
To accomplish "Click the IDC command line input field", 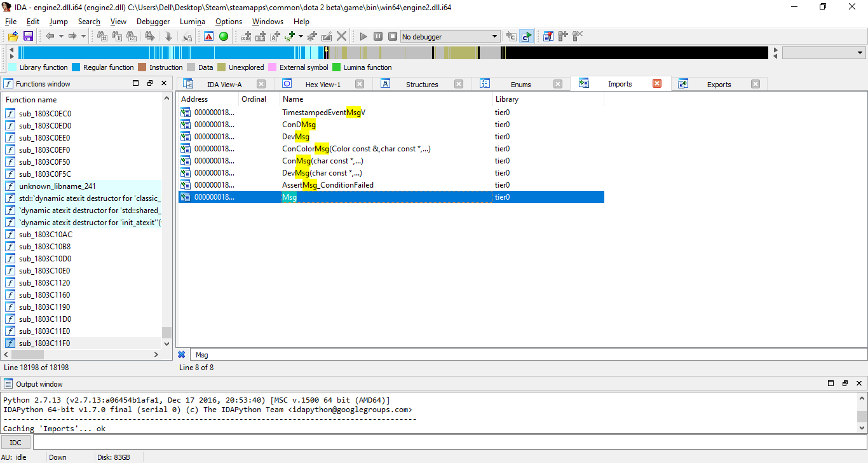I will (x=449, y=443).
